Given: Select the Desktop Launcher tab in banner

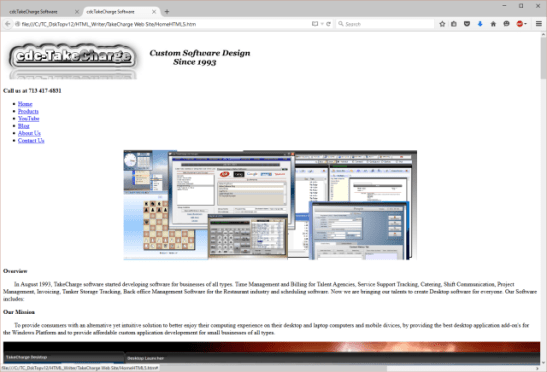Looking at the screenshot, I should [145, 358].
